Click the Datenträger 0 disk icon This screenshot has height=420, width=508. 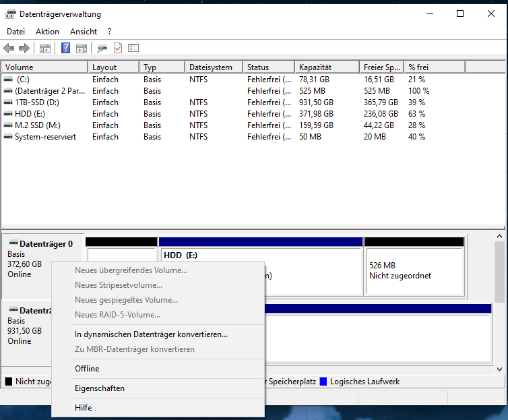13,243
